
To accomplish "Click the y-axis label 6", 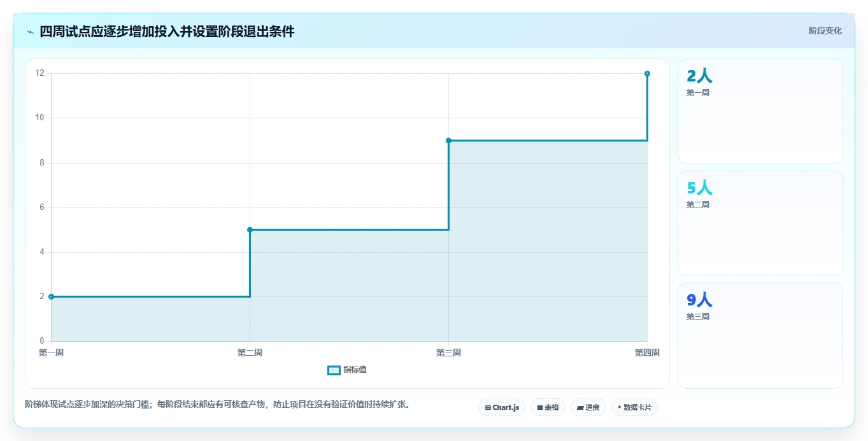I will 42,207.
